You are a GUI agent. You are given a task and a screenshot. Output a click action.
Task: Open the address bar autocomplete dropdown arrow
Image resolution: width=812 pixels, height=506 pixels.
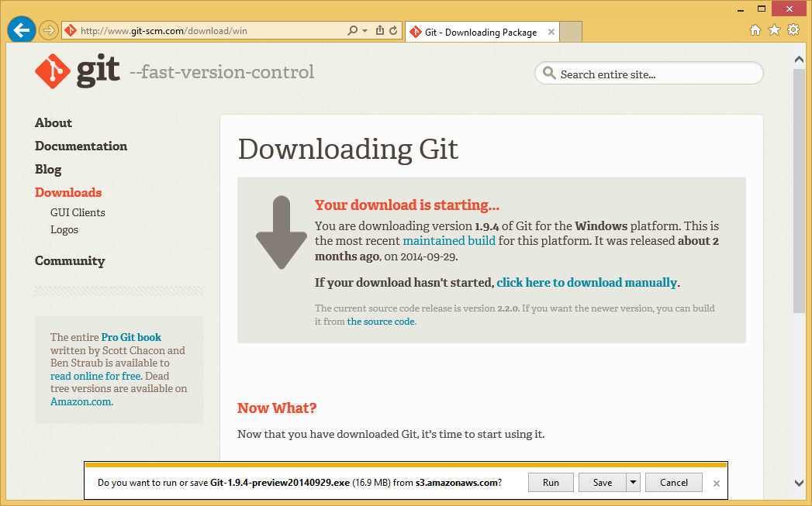(365, 30)
